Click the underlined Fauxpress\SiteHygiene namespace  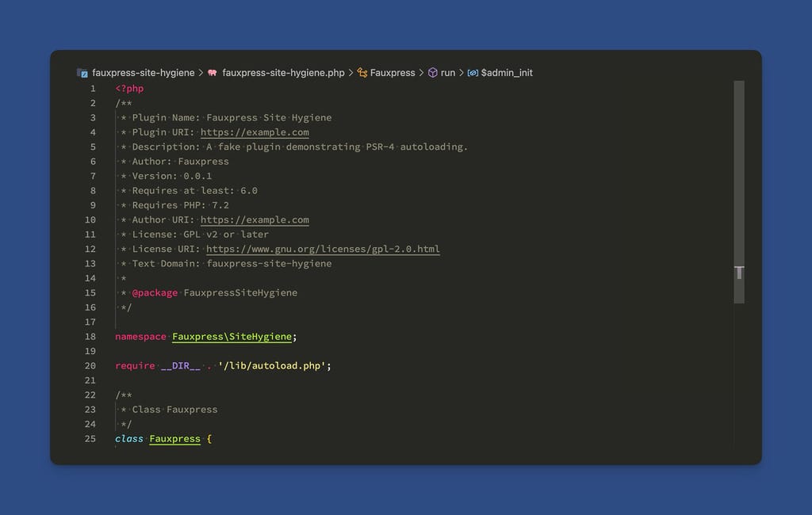(x=232, y=336)
